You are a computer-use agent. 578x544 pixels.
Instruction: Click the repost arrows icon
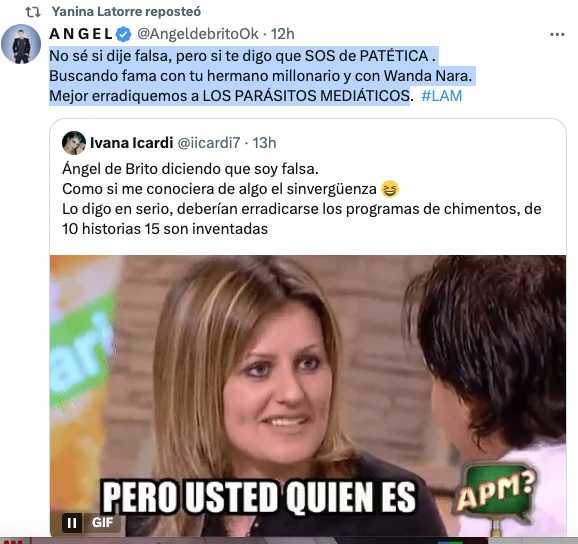33,12
